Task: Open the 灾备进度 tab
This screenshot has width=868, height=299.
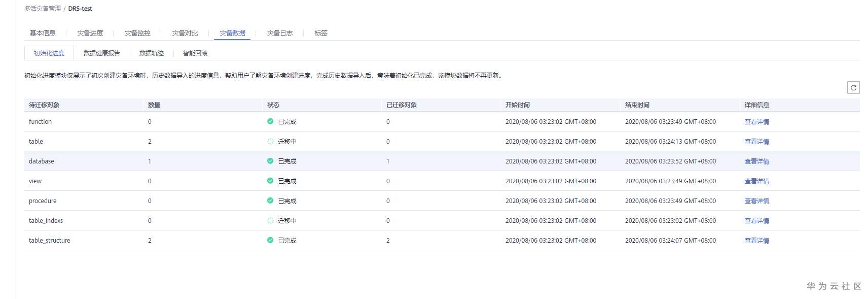Action: (90, 33)
